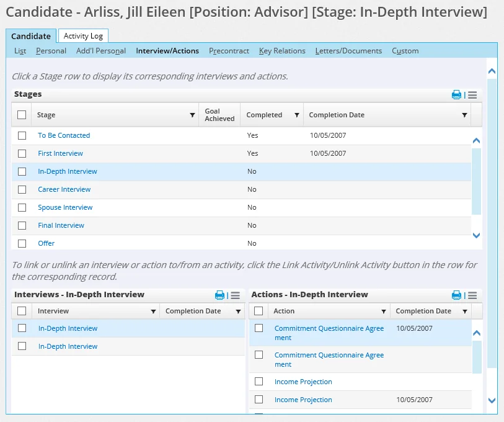Viewport: 504px width, 422px height.
Task: Select the first Commitment Questionnaire Agreement checkbox
Action: [259, 328]
